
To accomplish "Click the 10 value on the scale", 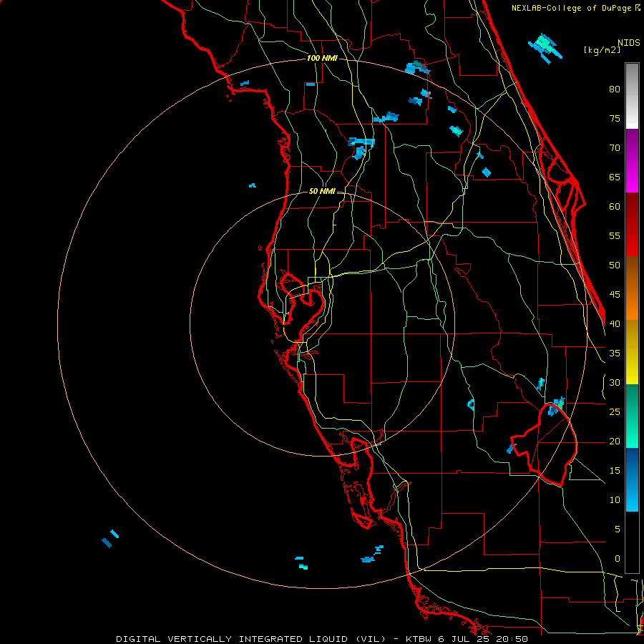I will (615, 500).
